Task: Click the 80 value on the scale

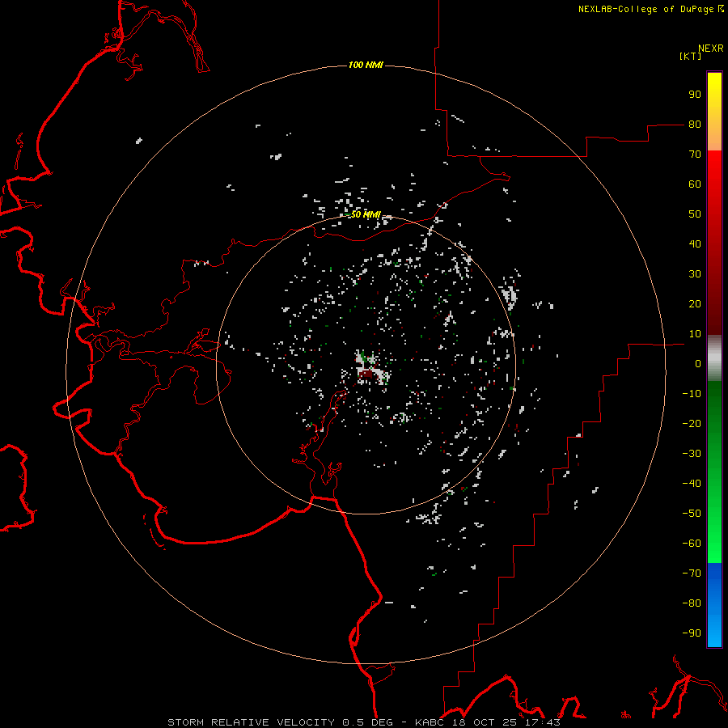Action: [x=695, y=124]
